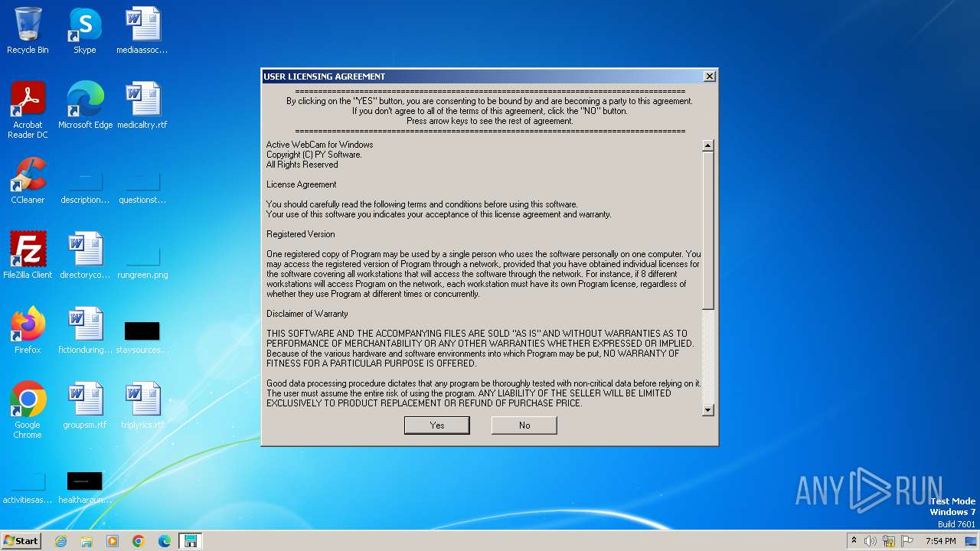Click 'Active WebCam for Windows' line
980x551 pixels.
pos(319,145)
